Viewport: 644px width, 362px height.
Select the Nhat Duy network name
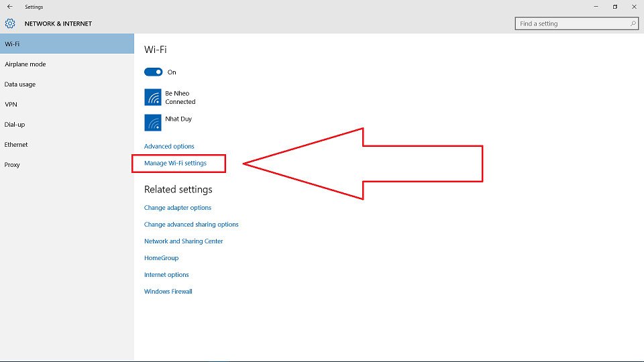point(178,119)
